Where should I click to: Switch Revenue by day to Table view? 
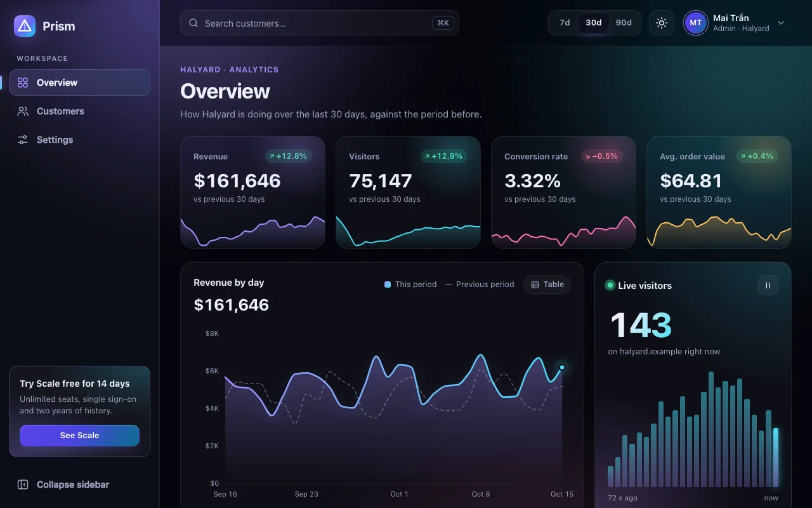pyautogui.click(x=547, y=284)
